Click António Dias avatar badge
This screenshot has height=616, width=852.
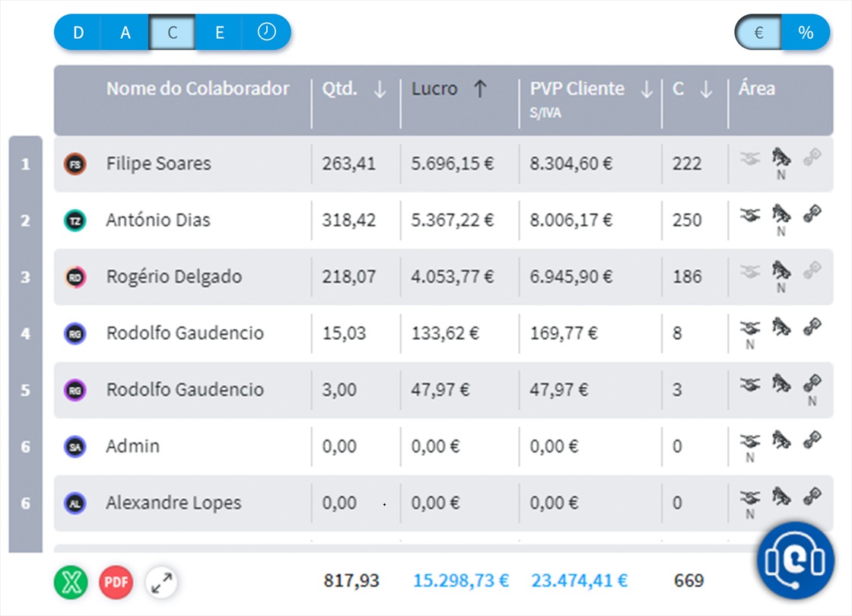tap(75, 221)
